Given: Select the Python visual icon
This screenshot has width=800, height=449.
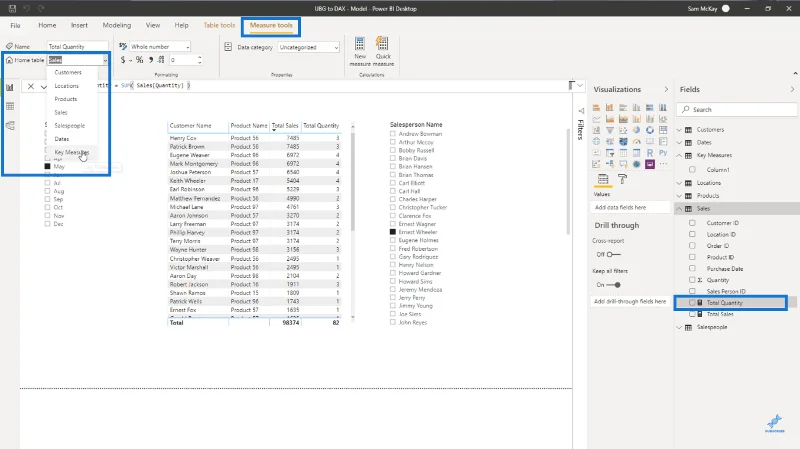Looking at the screenshot, I should click(x=663, y=153).
